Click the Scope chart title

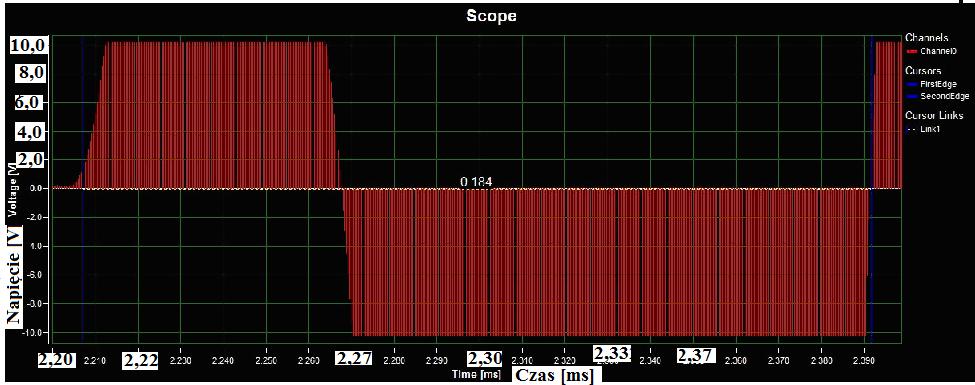coord(491,16)
